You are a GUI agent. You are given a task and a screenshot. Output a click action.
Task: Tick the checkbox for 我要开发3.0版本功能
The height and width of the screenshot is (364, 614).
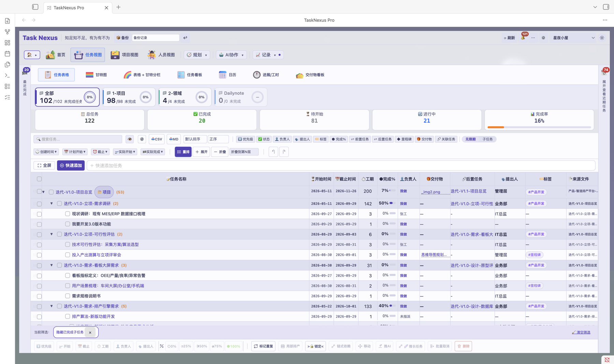point(68,224)
